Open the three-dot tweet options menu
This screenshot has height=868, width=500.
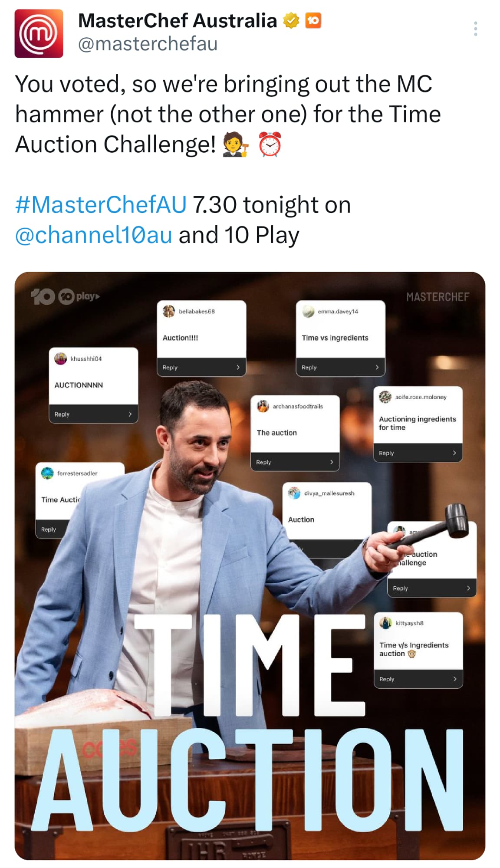pos(476,29)
